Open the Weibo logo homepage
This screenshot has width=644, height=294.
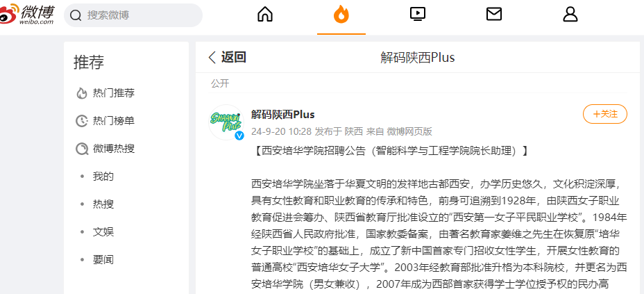(26, 14)
